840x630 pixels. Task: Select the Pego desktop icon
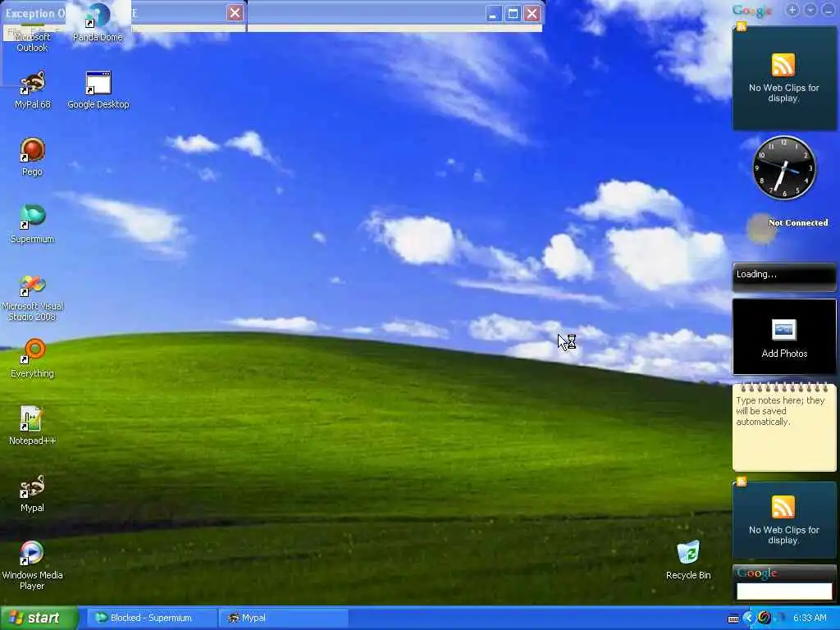pos(32,157)
